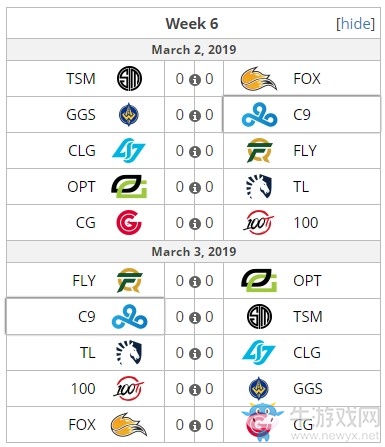The image size is (385, 447).
Task: Click the Echo Fox logo beside FOX, March 2
Action: (x=259, y=79)
